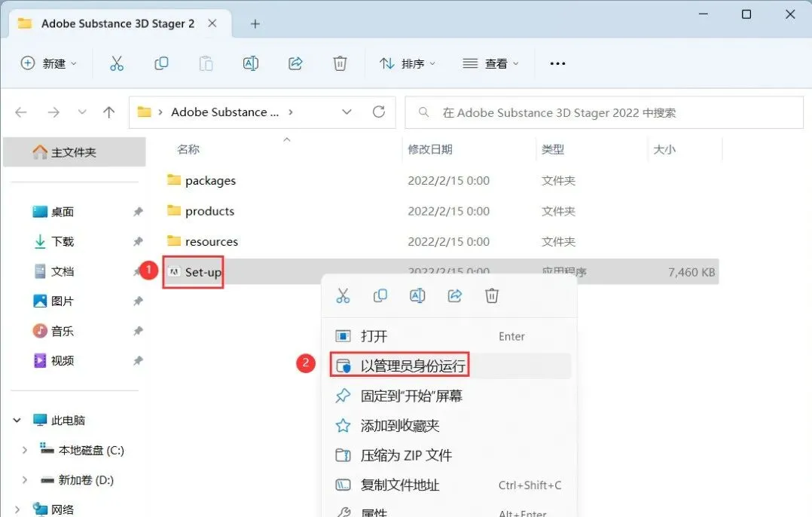The image size is (812, 517).
Task: Click the Delete trash icon in the toolbar
Action: click(x=340, y=64)
